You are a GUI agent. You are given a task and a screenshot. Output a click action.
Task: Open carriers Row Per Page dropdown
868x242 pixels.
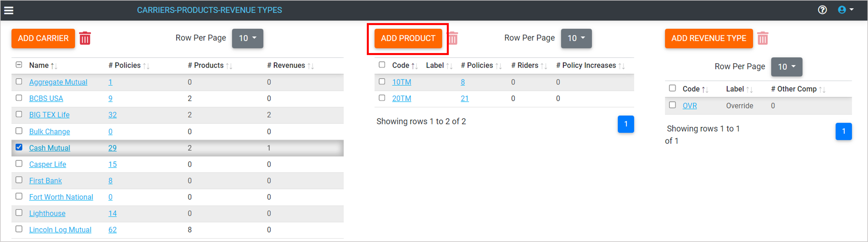tap(247, 38)
